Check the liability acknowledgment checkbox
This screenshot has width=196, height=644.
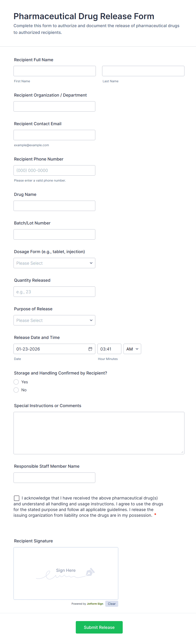pos(16,498)
